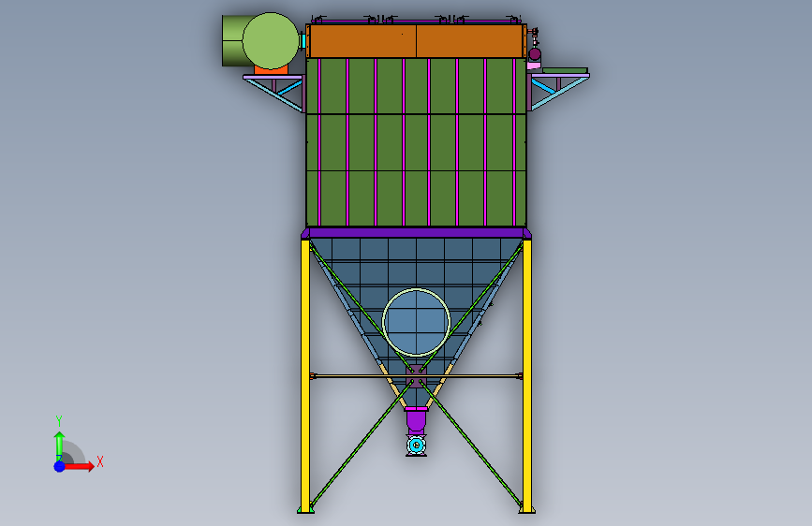Select the round light-green fan housing
This screenshot has height=526, width=812.
[x=271, y=41]
